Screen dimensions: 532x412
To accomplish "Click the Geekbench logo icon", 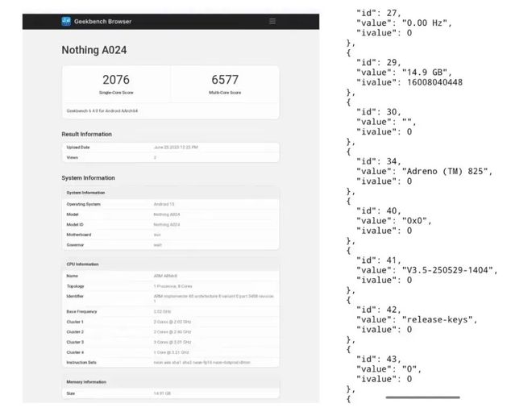I will 66,22.
